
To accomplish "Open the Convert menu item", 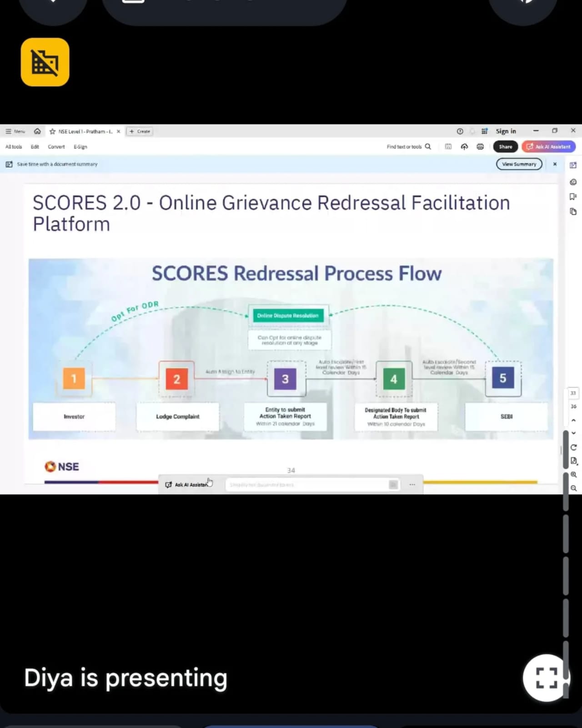I will click(x=56, y=147).
